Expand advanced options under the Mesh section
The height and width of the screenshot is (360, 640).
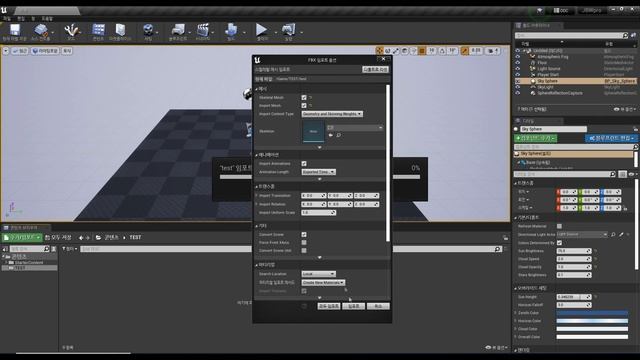click(x=320, y=147)
